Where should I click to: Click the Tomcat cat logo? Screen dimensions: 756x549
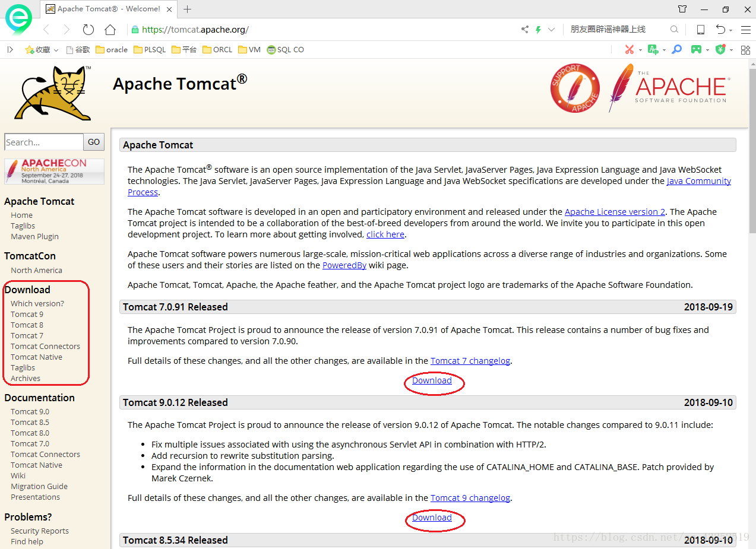[x=53, y=93]
